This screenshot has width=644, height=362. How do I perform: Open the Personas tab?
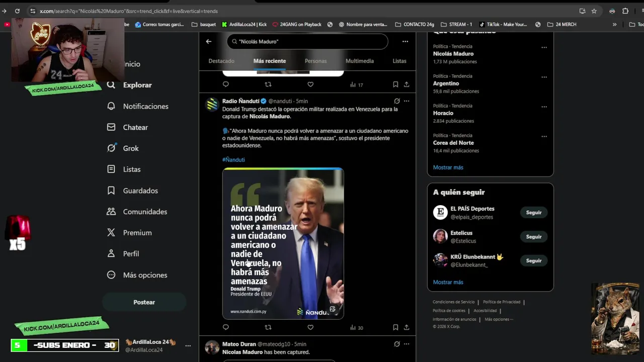coord(315,61)
